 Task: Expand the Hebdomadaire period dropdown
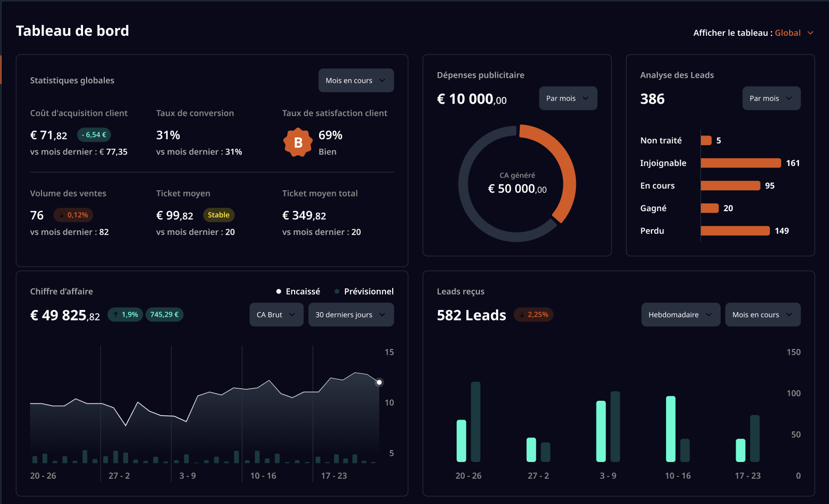tap(680, 315)
